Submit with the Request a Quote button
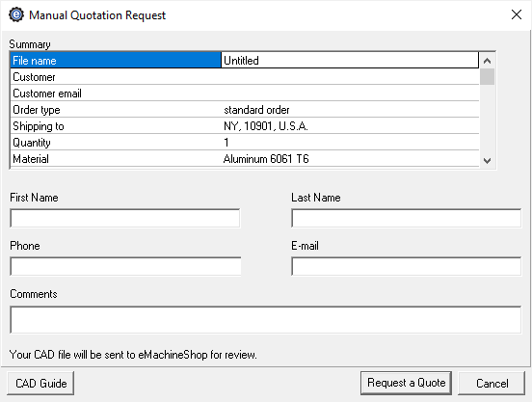The width and height of the screenshot is (532, 402). tap(406, 383)
